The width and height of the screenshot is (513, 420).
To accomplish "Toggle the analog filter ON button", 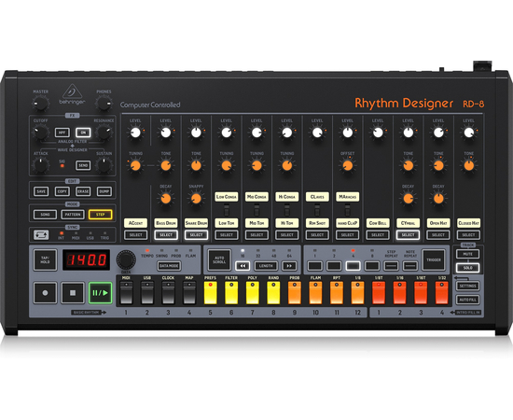I will tap(83, 133).
